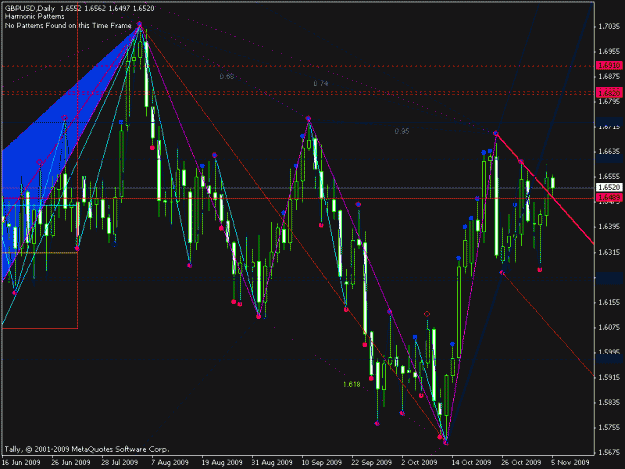Click the pink 1.6910 price tag
Viewport: 625px width, 469px height.
[x=609, y=65]
